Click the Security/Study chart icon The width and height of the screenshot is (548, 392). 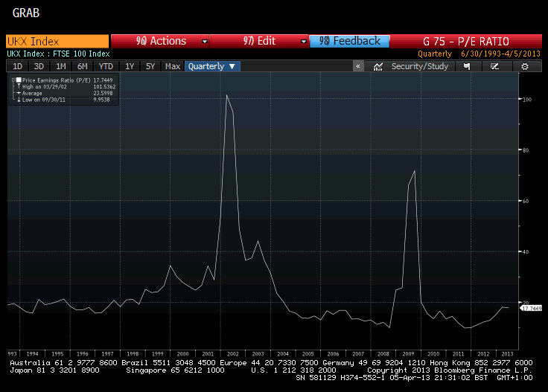[x=378, y=66]
